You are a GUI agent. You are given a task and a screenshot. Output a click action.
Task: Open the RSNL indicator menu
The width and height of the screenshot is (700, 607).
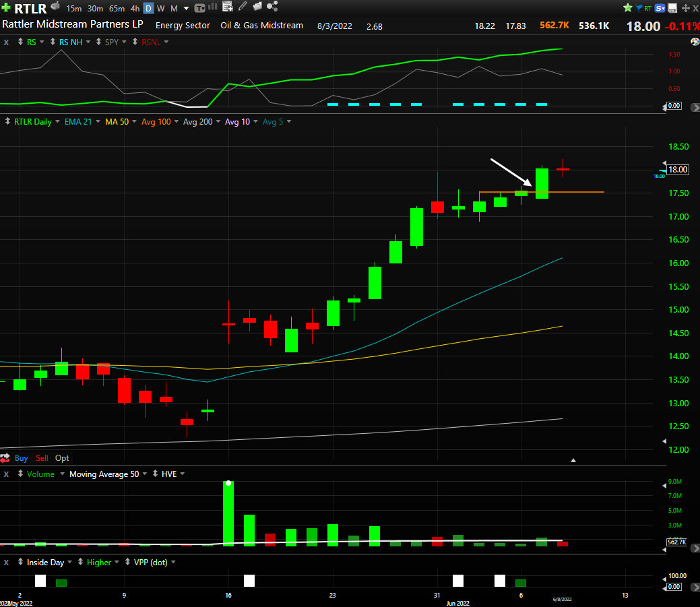151,42
